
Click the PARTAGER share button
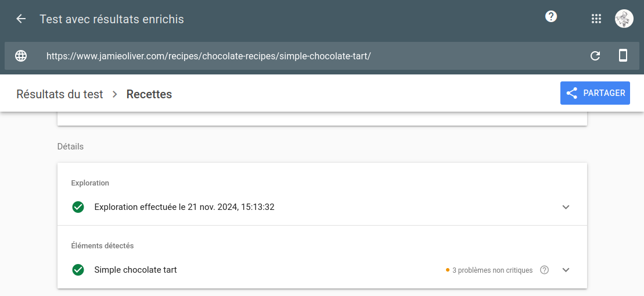point(595,93)
